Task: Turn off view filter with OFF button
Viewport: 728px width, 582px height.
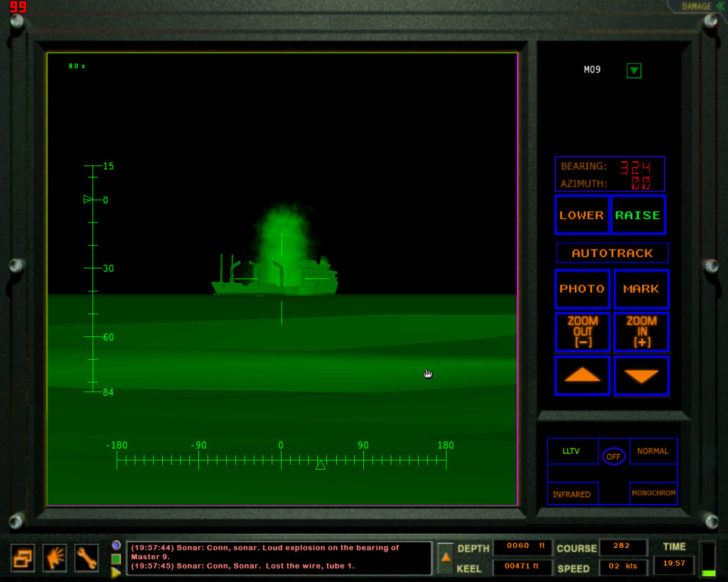Action: (613, 457)
